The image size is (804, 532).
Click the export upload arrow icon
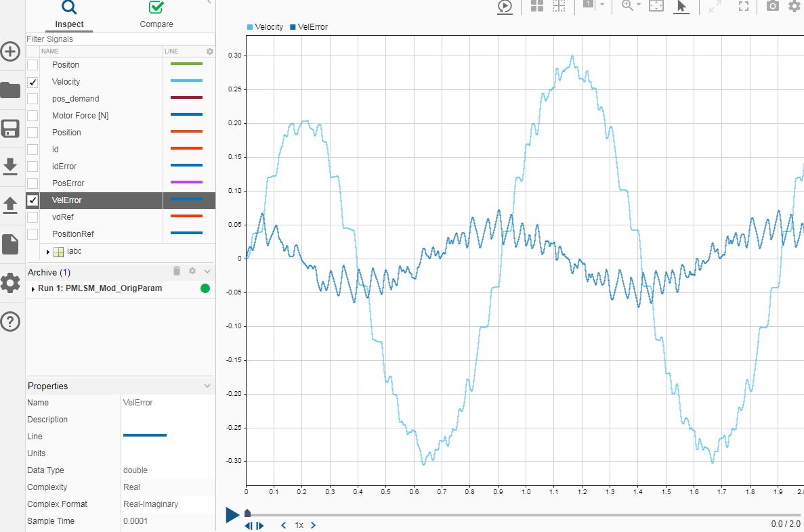click(x=10, y=204)
